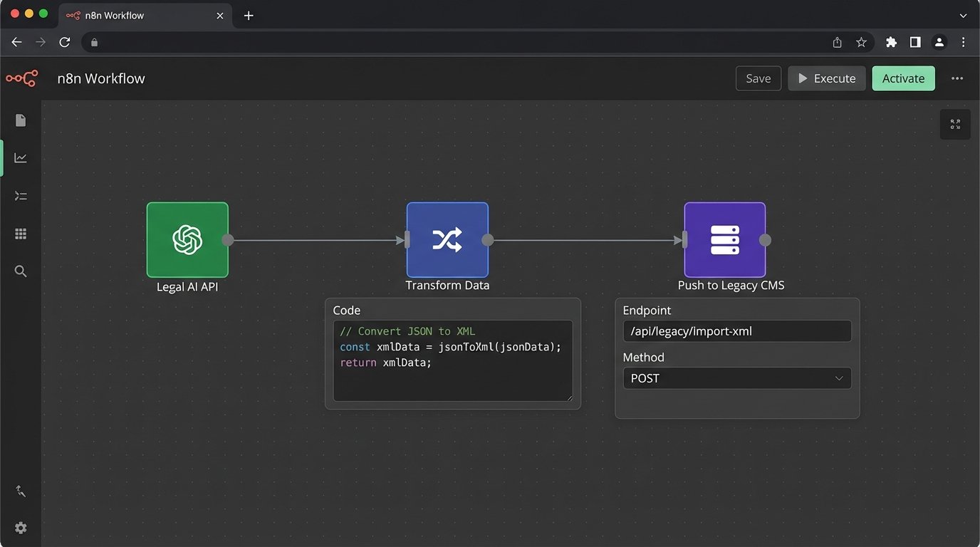
Task: Open the settings gear in sidebar
Action: coord(21,528)
